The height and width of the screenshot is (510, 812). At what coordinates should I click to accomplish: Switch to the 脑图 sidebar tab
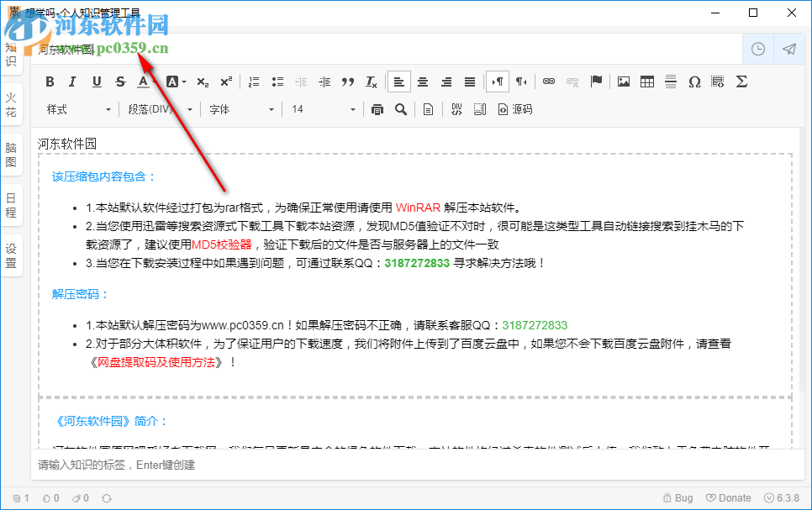click(x=11, y=151)
